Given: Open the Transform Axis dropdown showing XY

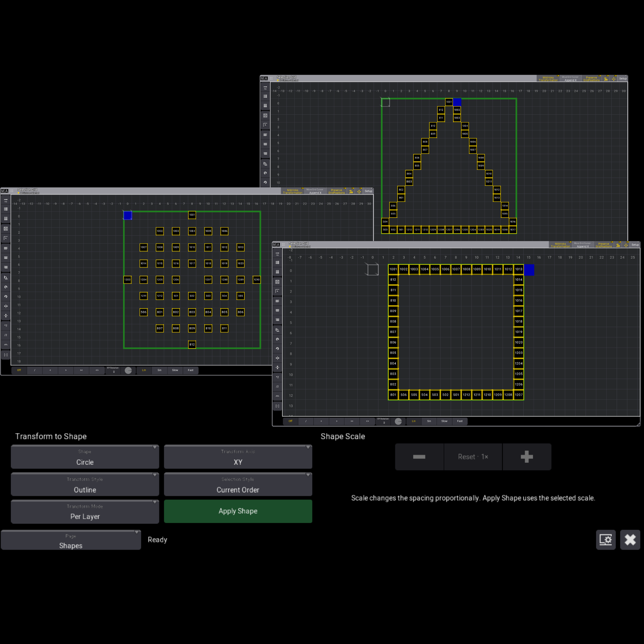Looking at the screenshot, I should [x=238, y=457].
